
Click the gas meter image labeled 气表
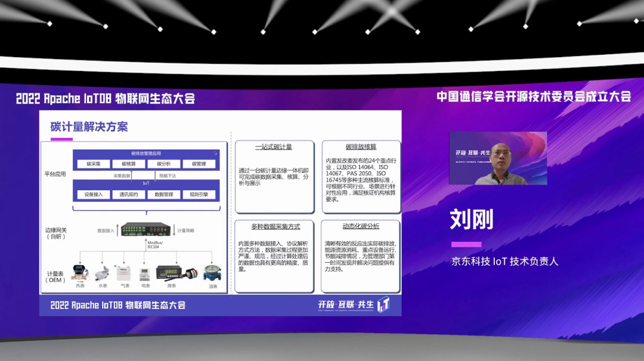coord(123,273)
